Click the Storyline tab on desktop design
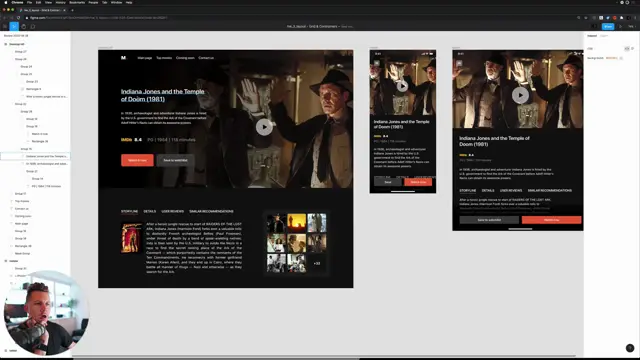 129,211
